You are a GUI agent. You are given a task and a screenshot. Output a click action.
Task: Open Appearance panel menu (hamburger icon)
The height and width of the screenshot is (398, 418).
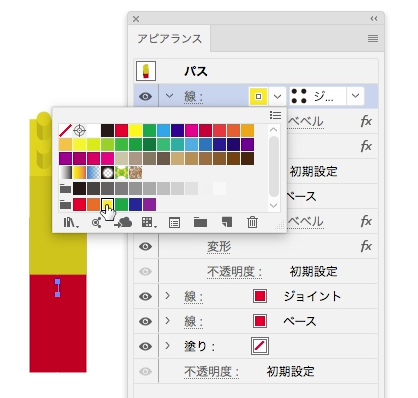tap(373, 39)
